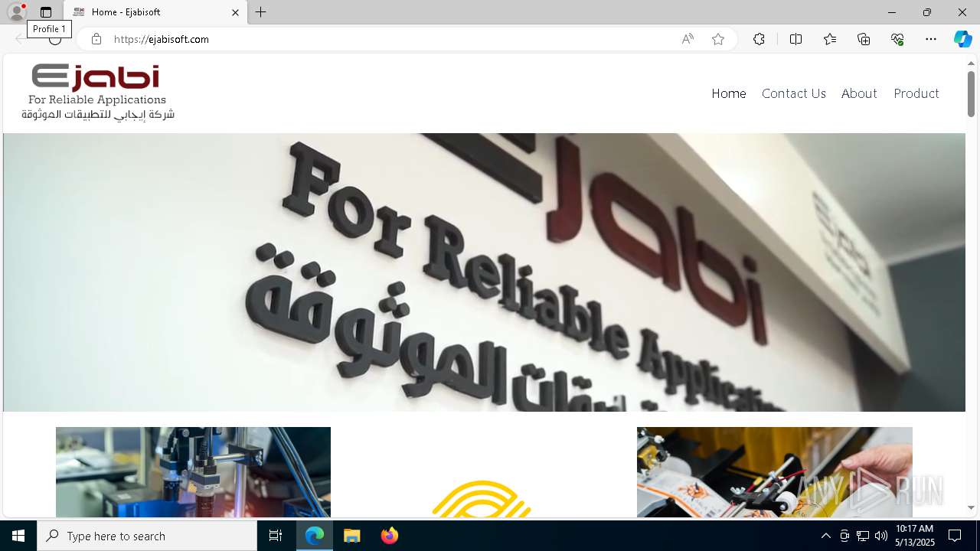Open the yellow arcs logo image
This screenshot has height=551, width=980.
(482, 497)
